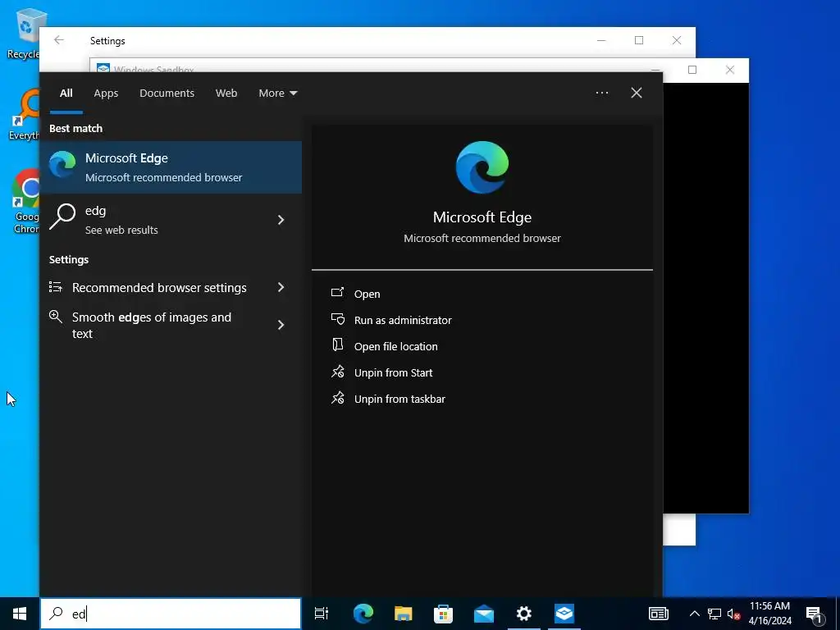Click back arrow in Settings window

pos(59,40)
